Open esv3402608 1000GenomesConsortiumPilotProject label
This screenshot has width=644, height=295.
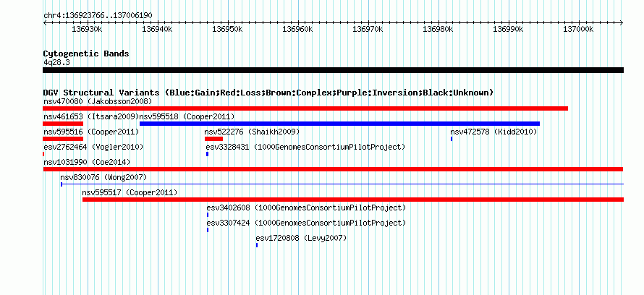[306, 208]
